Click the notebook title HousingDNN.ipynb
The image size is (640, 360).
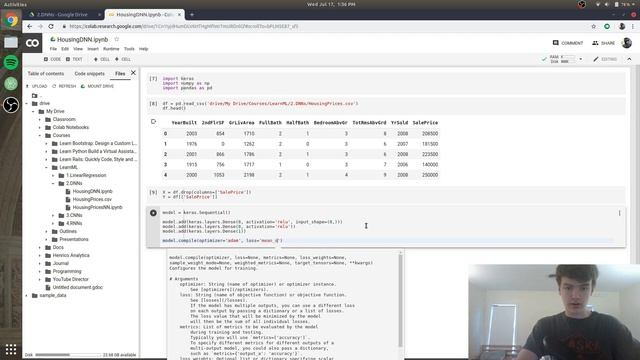(82, 40)
